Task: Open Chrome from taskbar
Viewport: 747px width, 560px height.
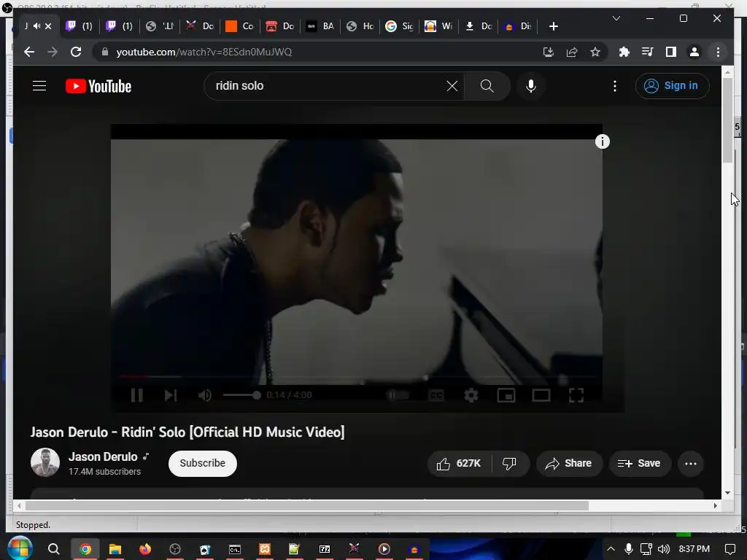Action: click(85, 549)
